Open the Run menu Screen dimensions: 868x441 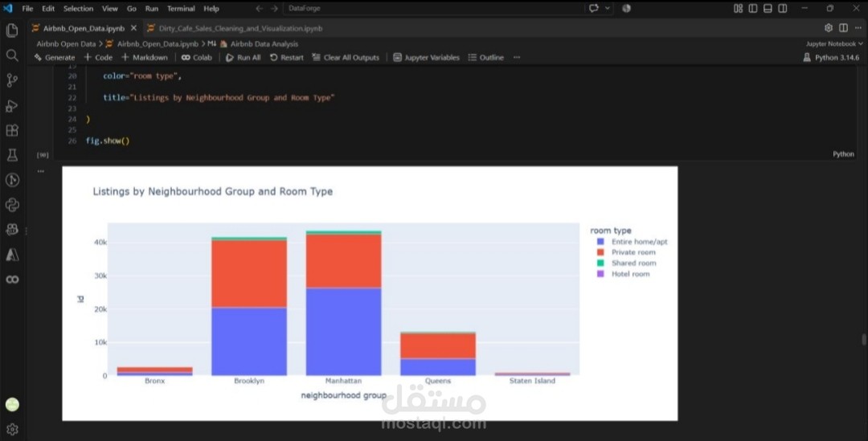152,8
